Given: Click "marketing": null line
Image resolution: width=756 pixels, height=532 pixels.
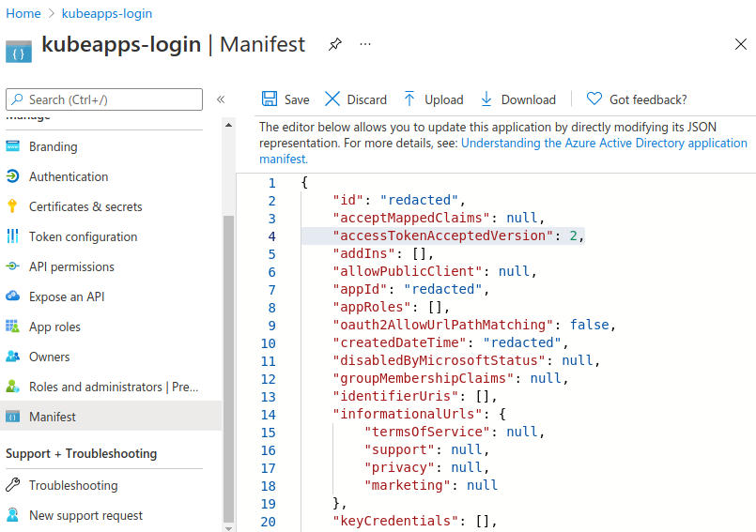Looking at the screenshot, I should pyautogui.click(x=430, y=485).
